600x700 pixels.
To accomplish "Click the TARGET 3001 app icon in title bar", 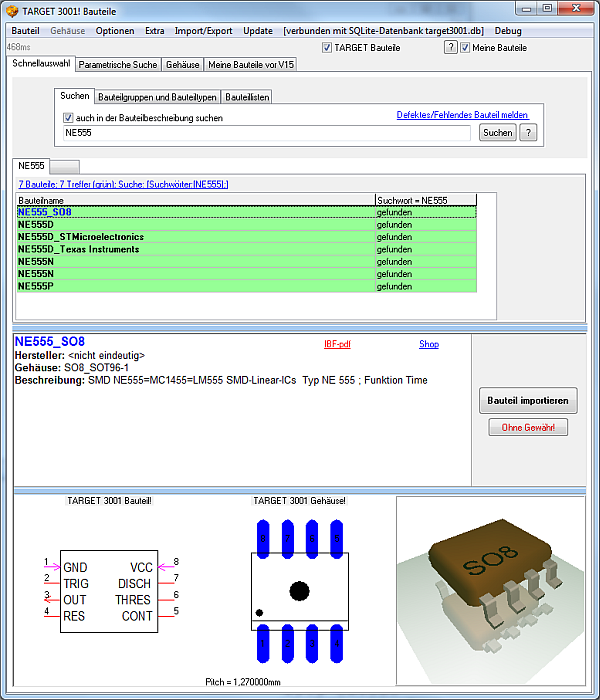I will click(12, 10).
